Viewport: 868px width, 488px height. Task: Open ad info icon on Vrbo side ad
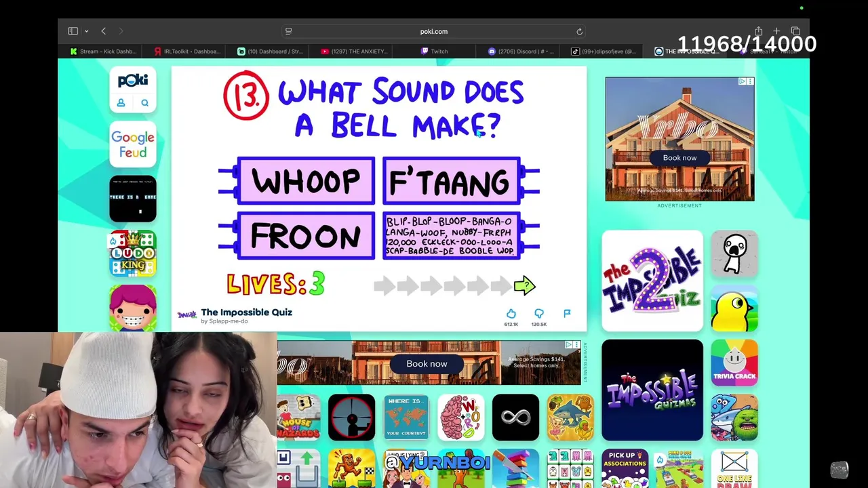[743, 81]
